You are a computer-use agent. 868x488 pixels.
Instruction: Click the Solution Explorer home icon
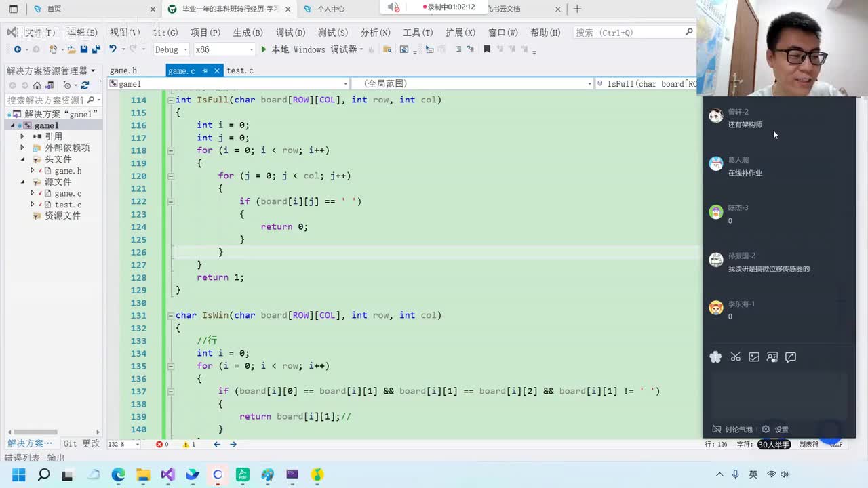[x=37, y=85]
